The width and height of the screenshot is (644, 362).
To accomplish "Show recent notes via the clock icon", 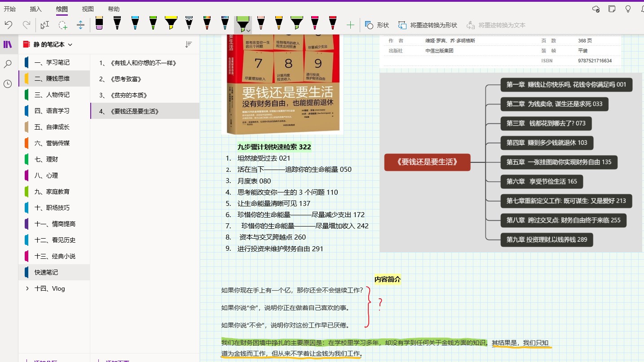I will pos(8,83).
